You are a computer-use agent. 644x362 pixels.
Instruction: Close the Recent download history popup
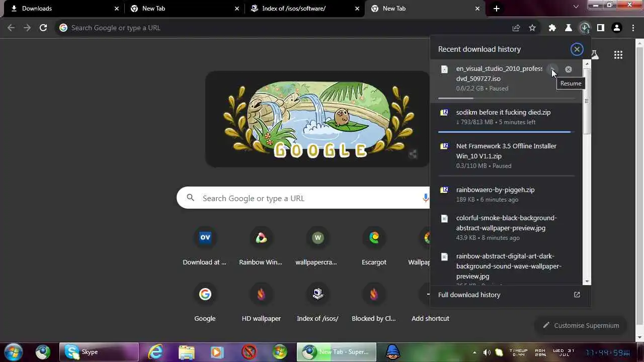click(x=577, y=49)
